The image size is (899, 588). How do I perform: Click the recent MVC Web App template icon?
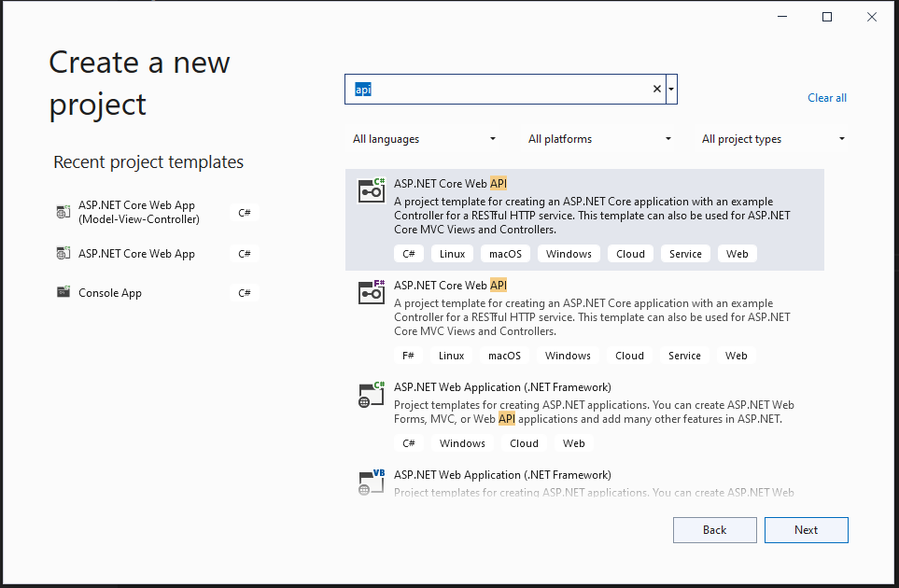(63, 212)
